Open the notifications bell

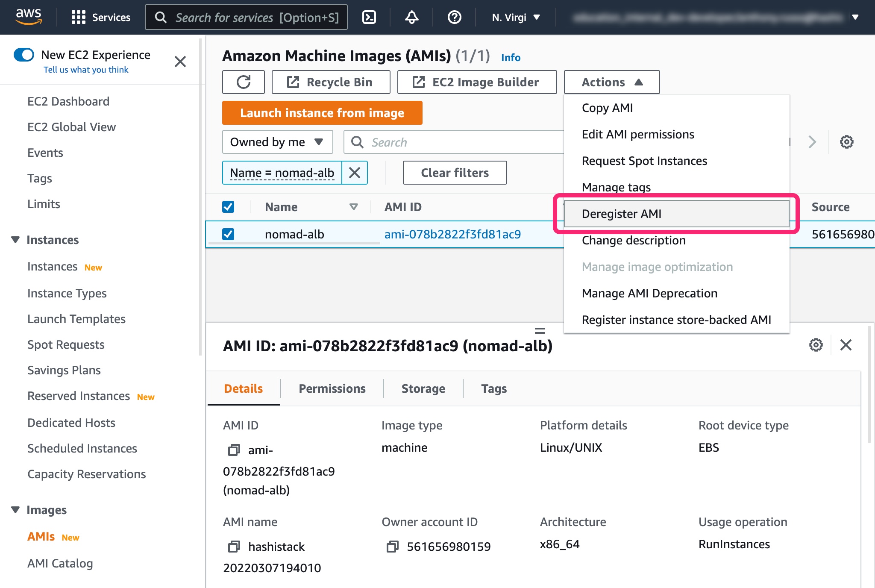[x=411, y=17]
